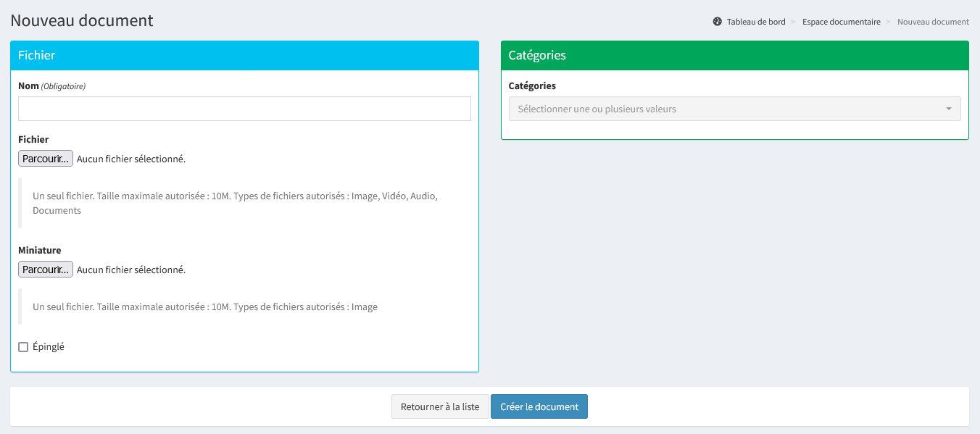This screenshot has width=980, height=434.
Task: Click Retourner à la liste button
Action: (440, 406)
